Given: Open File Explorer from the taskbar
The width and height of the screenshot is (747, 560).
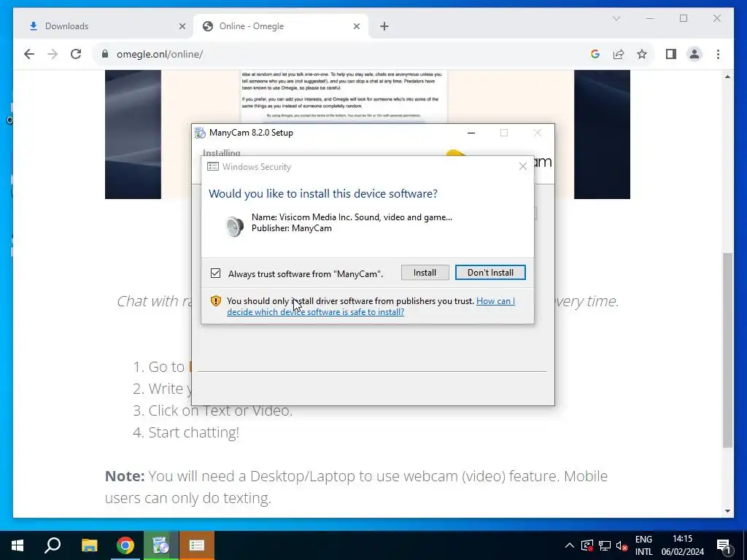Looking at the screenshot, I should (x=89, y=545).
